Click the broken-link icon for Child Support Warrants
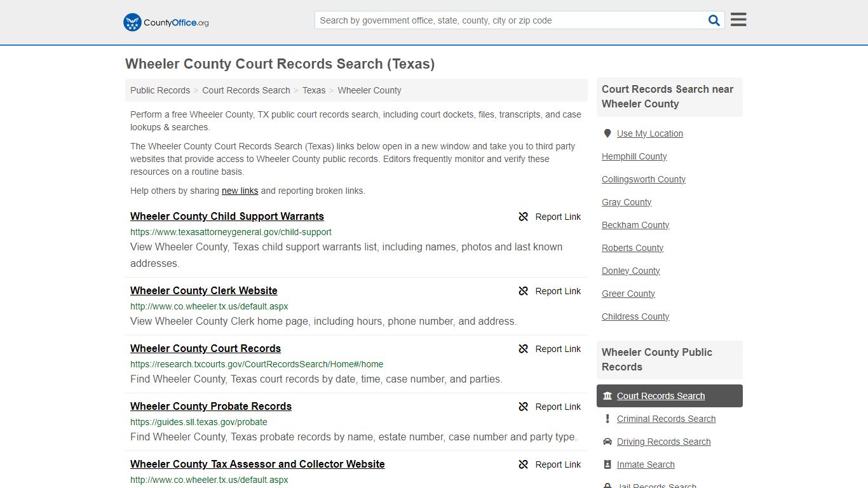The height and width of the screenshot is (488, 868). 523,217
